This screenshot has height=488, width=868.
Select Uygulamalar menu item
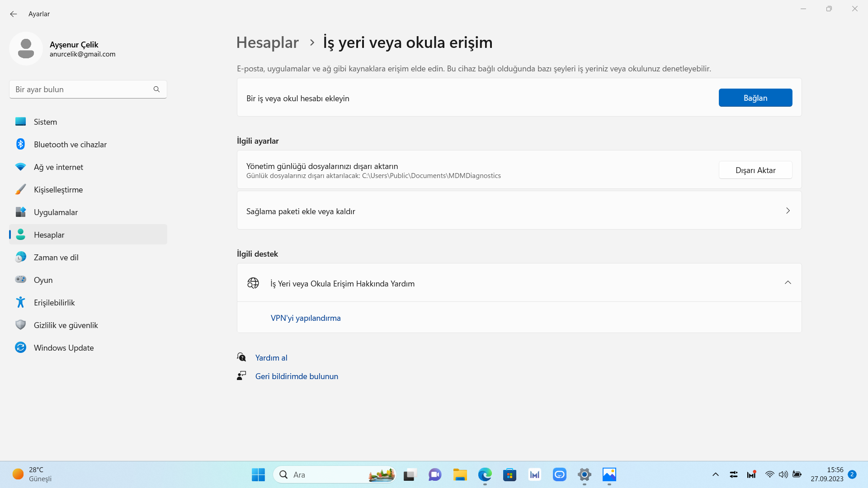click(x=56, y=212)
